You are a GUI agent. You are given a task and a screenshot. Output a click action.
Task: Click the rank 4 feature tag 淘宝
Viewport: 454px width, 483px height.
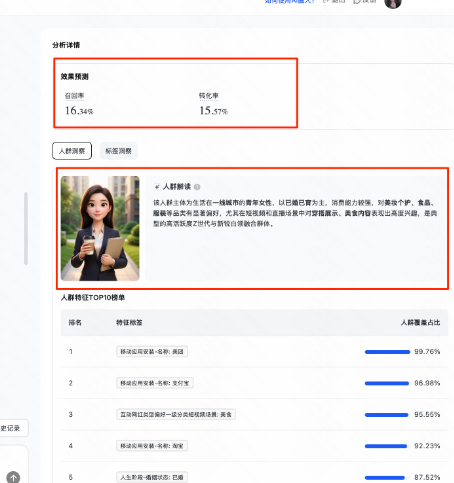click(152, 446)
